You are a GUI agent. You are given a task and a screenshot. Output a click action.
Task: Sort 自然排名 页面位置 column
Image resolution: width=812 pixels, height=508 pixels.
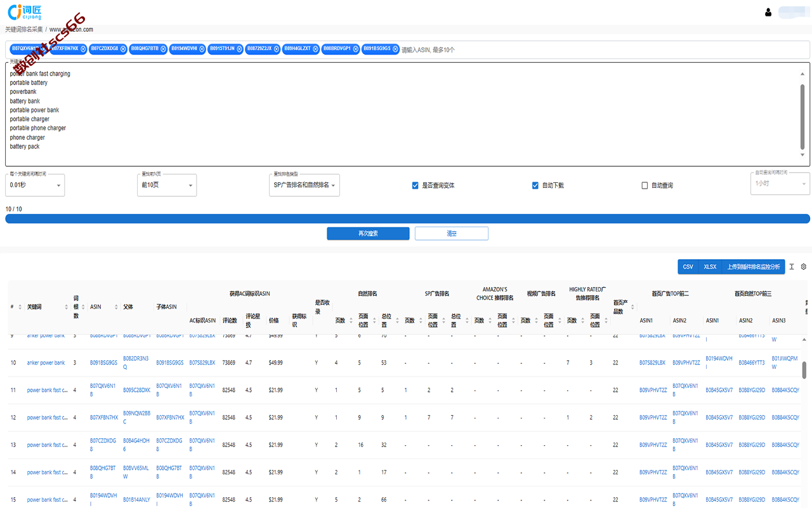374,321
